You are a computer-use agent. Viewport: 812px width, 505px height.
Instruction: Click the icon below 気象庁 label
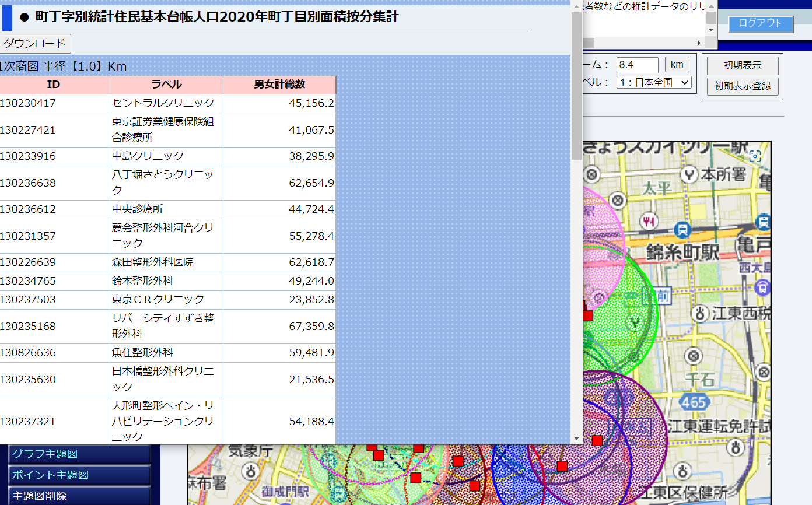[x=251, y=470]
